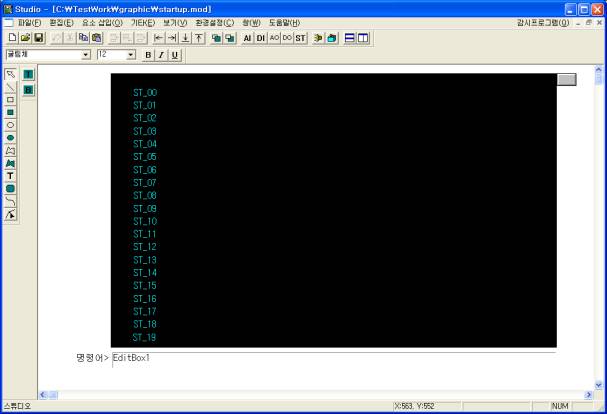The width and height of the screenshot is (607, 414).
Task: Open the font size dropdown showing 12
Action: [x=131, y=55]
